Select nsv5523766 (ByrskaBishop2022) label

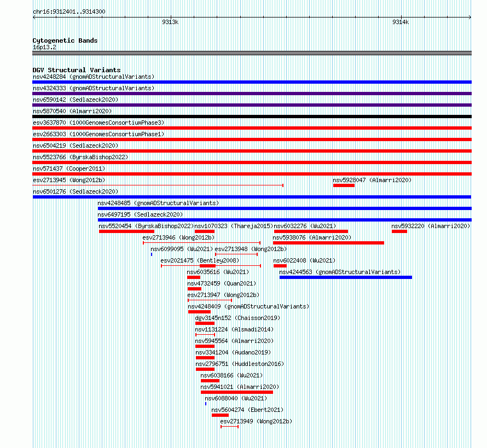coord(80,157)
